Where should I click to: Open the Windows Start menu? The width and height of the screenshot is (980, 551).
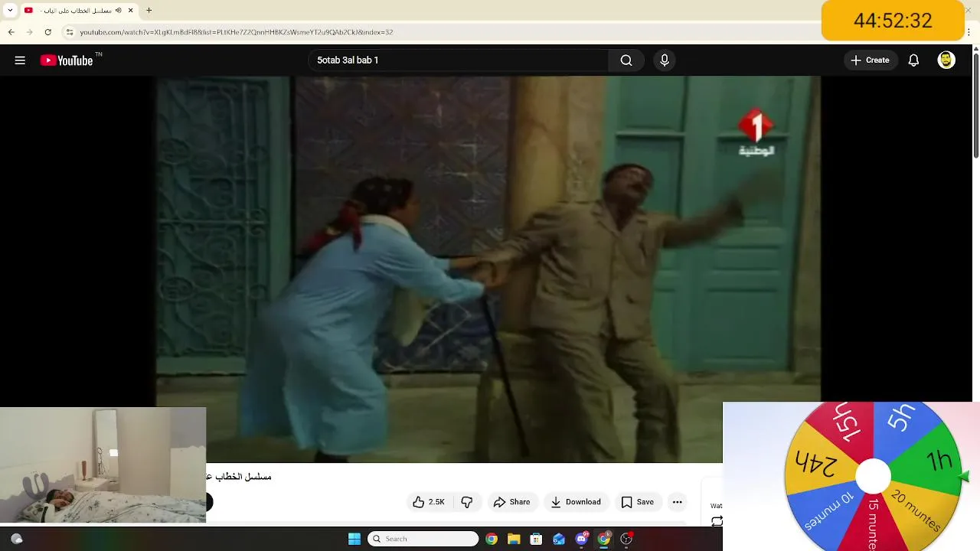(x=354, y=539)
